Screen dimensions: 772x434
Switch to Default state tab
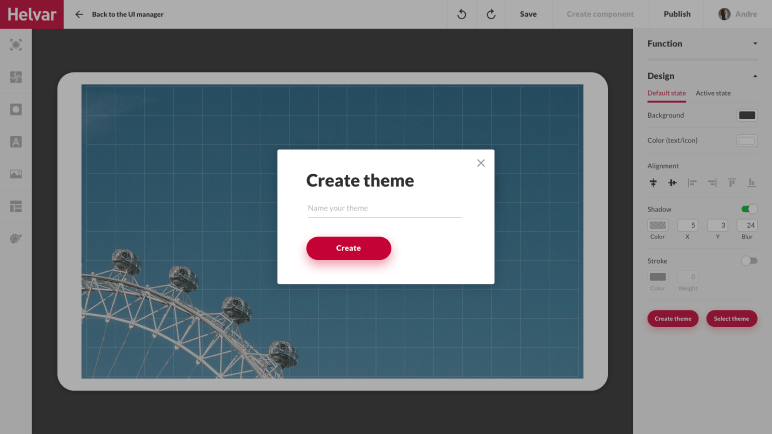(x=666, y=93)
